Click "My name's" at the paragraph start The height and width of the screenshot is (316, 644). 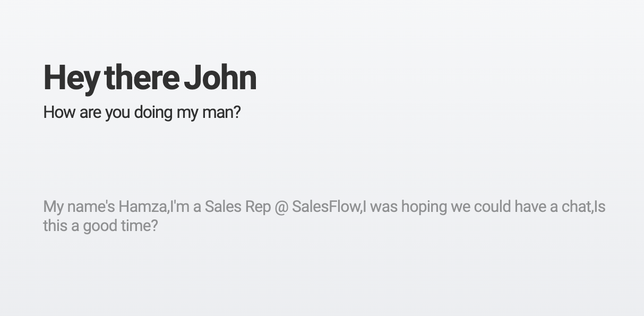click(79, 207)
